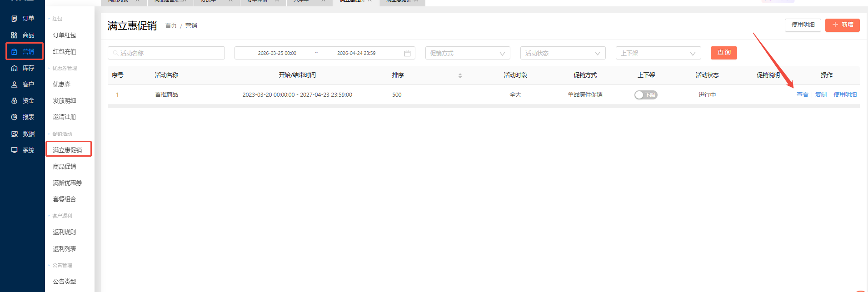Open the 资金 funds sidebar item
This screenshot has width=868, height=292.
[x=22, y=101]
